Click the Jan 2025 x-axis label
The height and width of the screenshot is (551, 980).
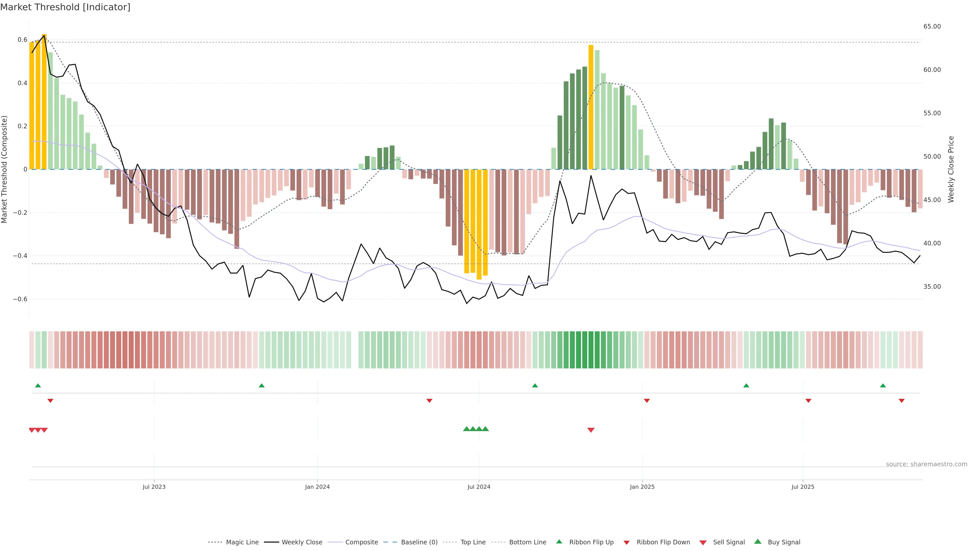pyautogui.click(x=642, y=487)
